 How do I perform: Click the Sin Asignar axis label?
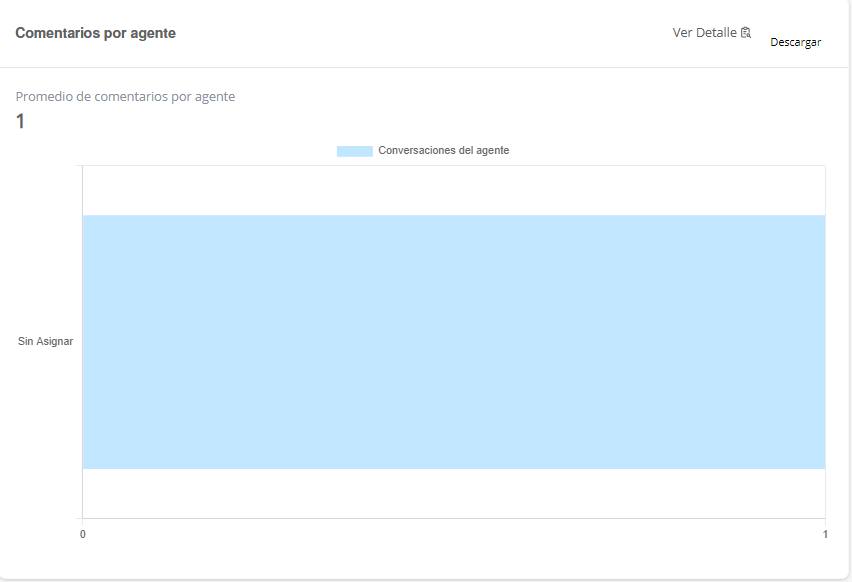tap(45, 342)
